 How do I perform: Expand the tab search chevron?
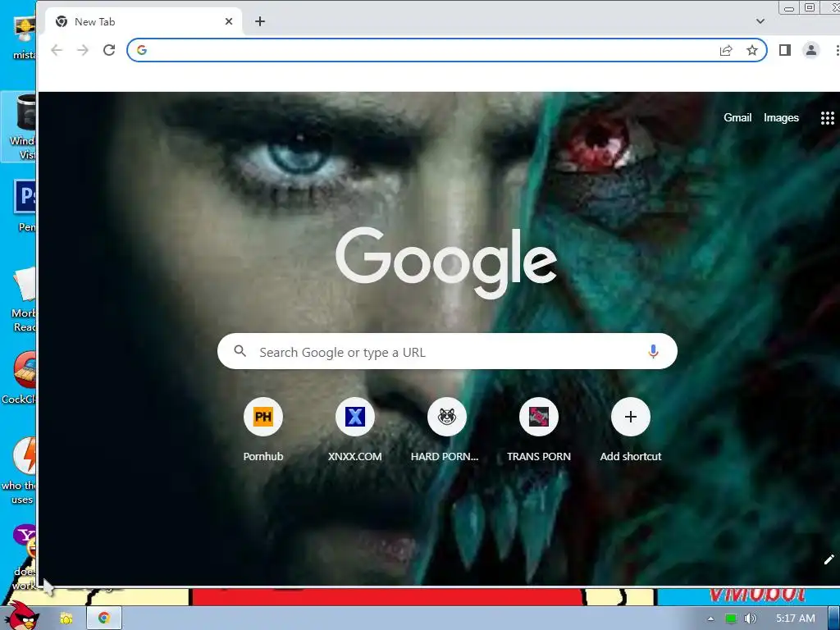click(x=760, y=21)
